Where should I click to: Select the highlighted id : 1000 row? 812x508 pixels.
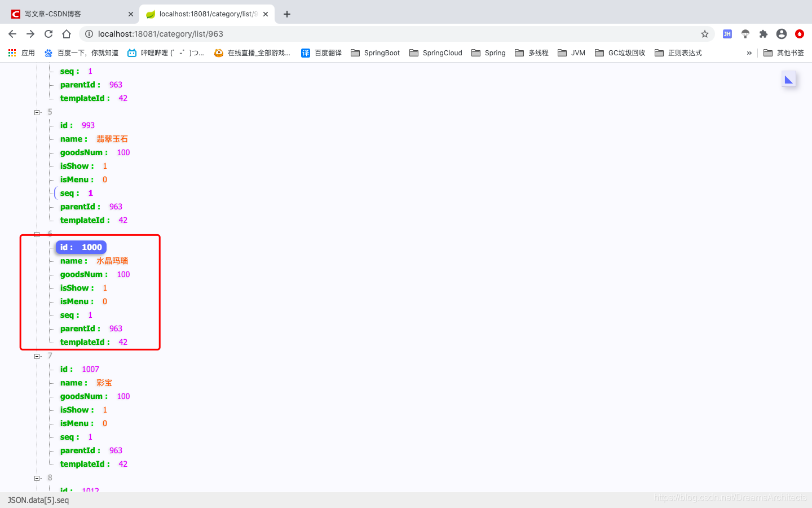pos(81,247)
